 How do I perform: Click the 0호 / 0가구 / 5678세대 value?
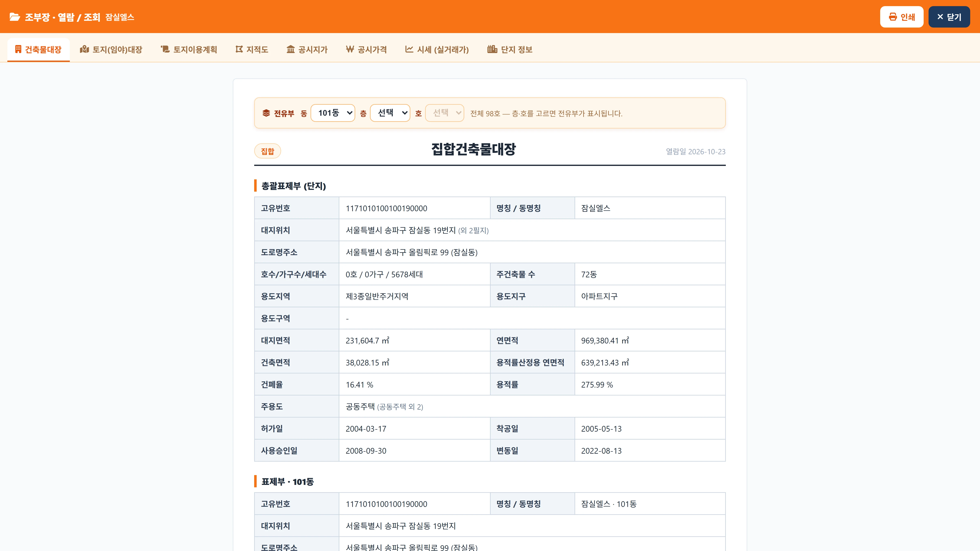tap(384, 274)
